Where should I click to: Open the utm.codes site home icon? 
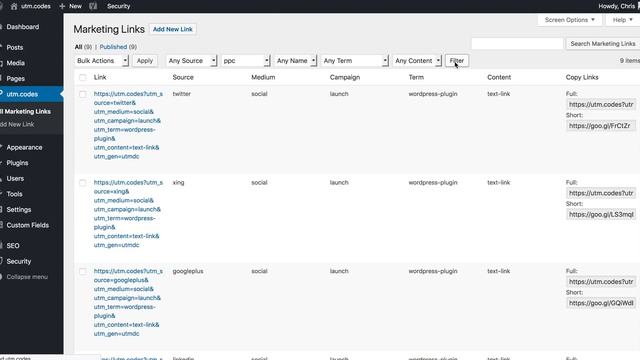click(14, 6)
